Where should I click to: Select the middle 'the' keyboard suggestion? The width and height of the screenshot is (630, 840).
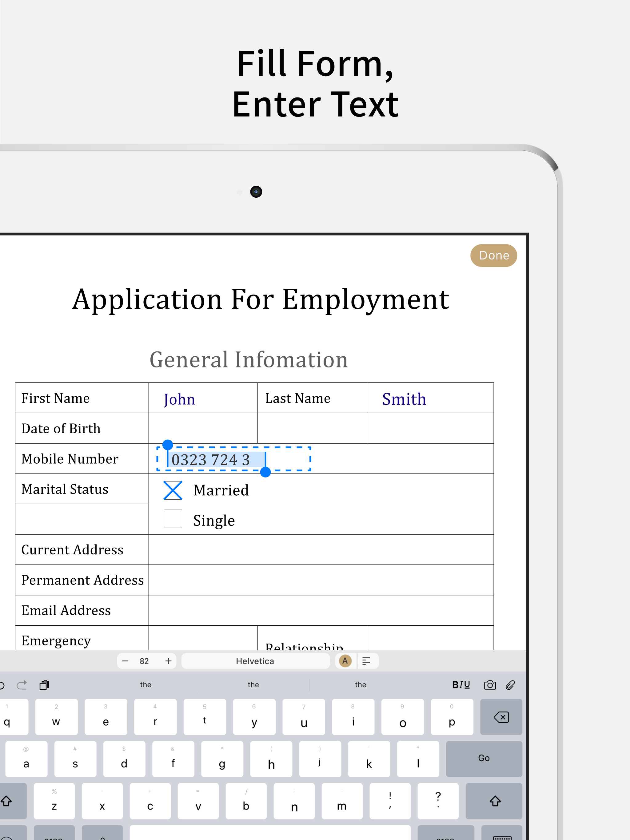[x=253, y=685]
